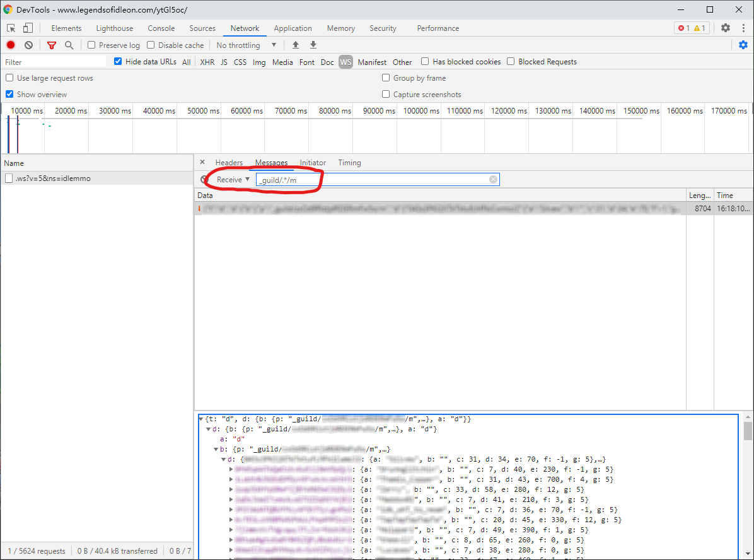Open the network search magnifier icon
This screenshot has width=754, height=560.
pyautogui.click(x=69, y=45)
